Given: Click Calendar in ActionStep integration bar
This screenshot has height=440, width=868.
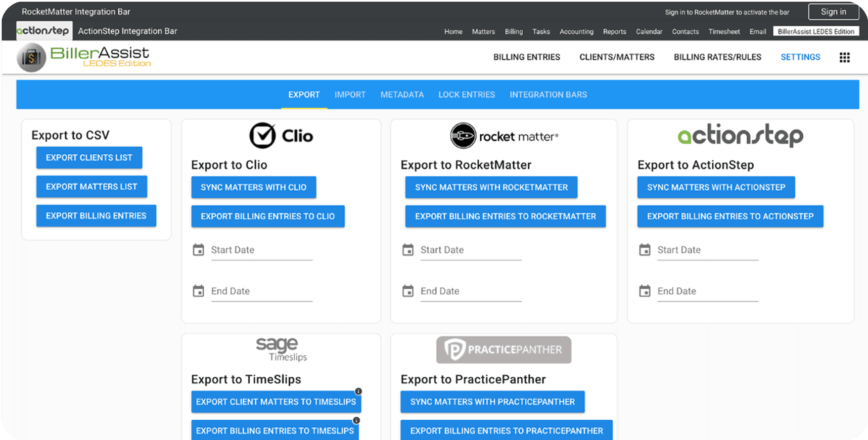Looking at the screenshot, I should (649, 31).
